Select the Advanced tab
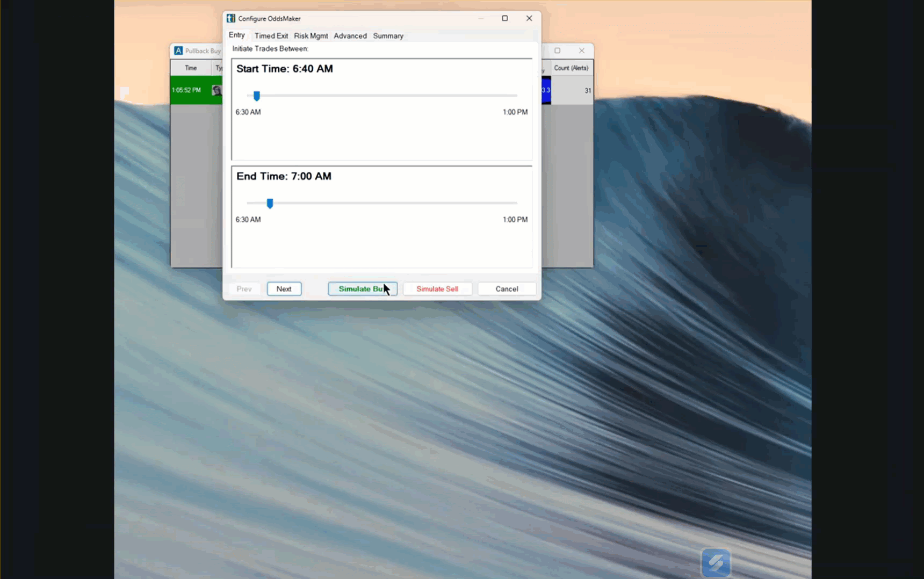924x579 pixels. [350, 36]
